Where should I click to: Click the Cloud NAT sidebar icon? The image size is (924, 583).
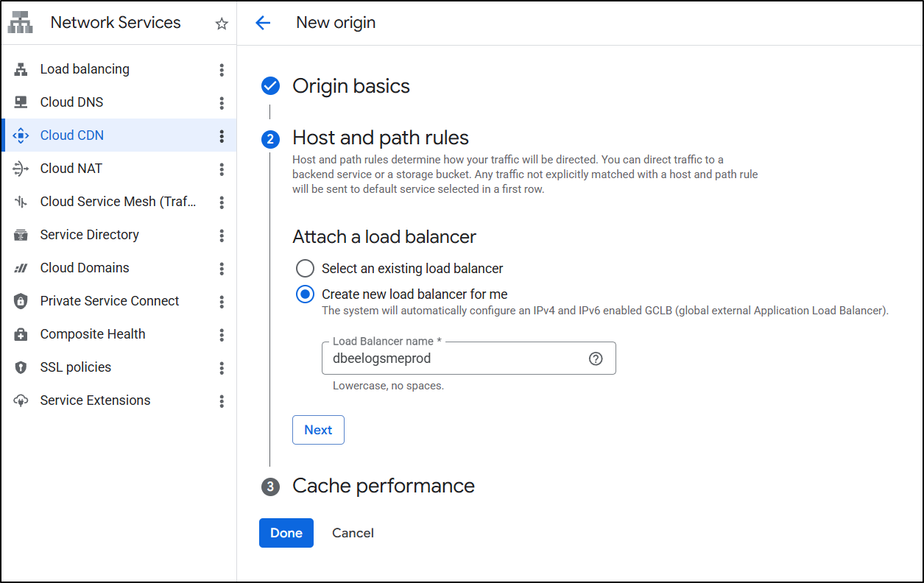pos(21,169)
